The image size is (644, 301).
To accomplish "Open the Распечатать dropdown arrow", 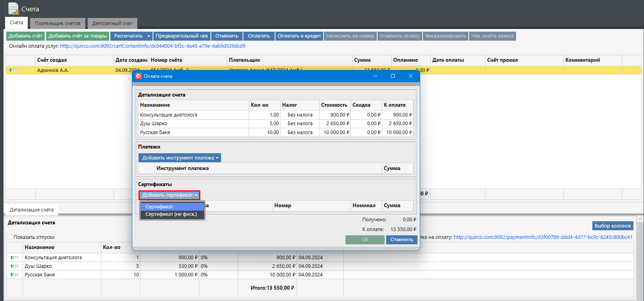I will click(x=148, y=36).
